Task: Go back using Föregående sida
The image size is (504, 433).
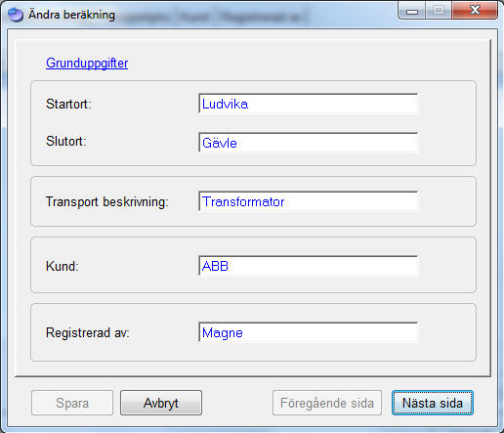Action: [327, 403]
